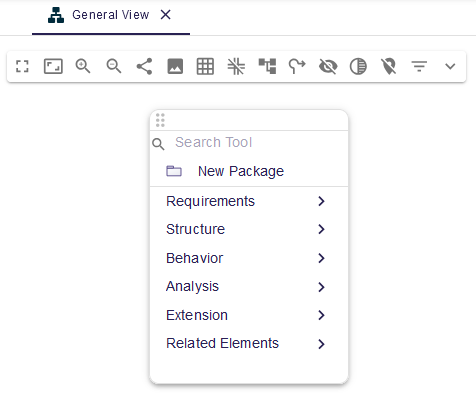Zoom out of the diagram

click(114, 66)
